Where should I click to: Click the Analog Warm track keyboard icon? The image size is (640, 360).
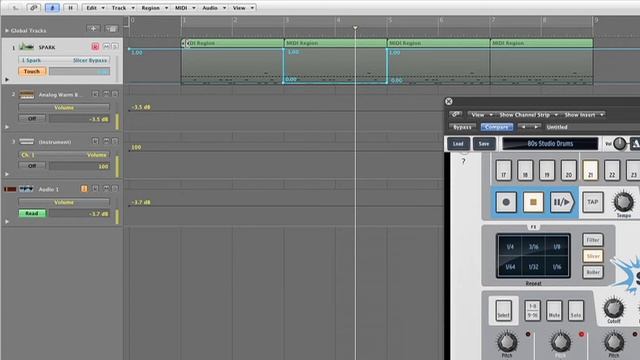pos(27,94)
